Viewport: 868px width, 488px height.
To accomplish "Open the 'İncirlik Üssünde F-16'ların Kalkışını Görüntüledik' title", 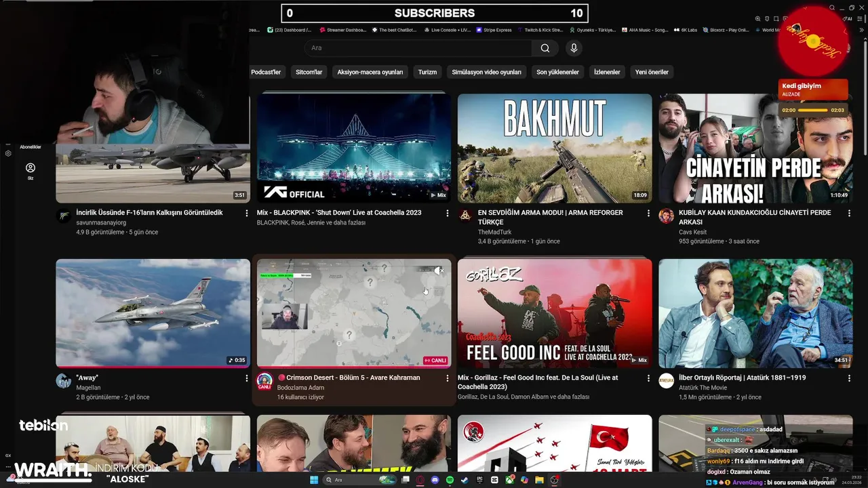I will [149, 213].
